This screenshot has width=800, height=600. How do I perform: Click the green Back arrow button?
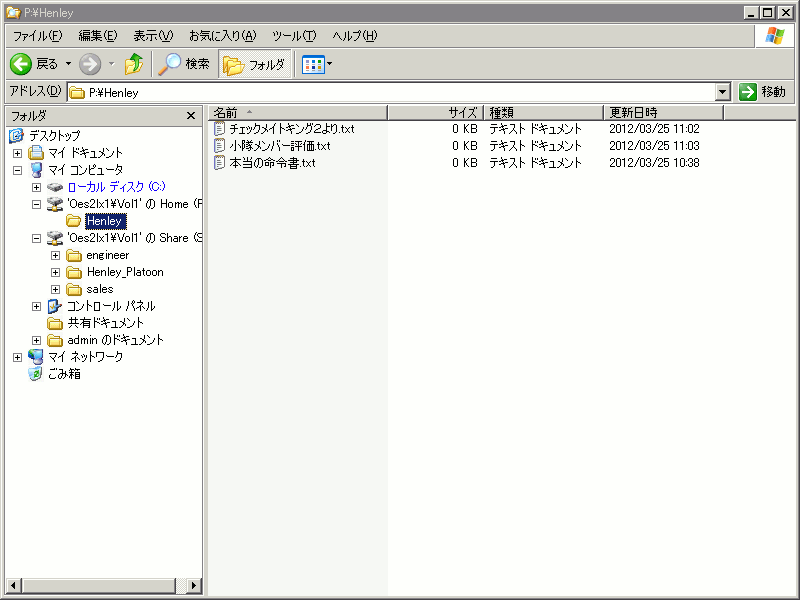pos(21,64)
